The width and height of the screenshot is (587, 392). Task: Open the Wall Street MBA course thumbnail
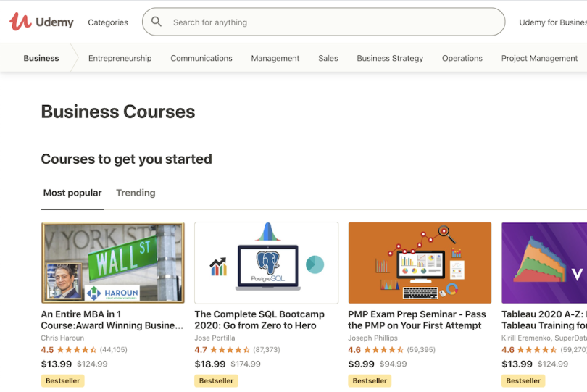[x=113, y=262]
